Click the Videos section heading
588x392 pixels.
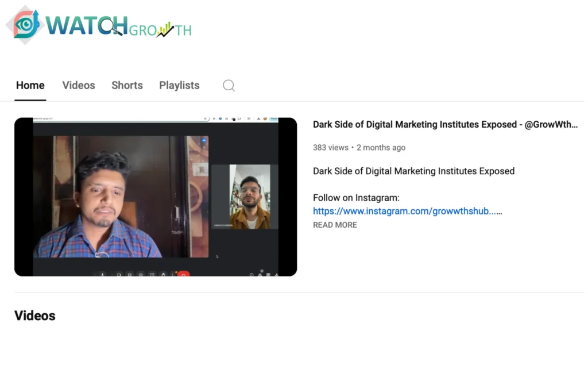pyautogui.click(x=35, y=316)
